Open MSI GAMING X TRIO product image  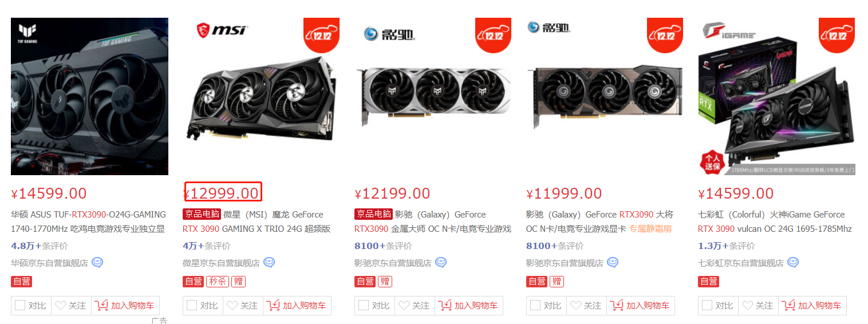pos(261,96)
